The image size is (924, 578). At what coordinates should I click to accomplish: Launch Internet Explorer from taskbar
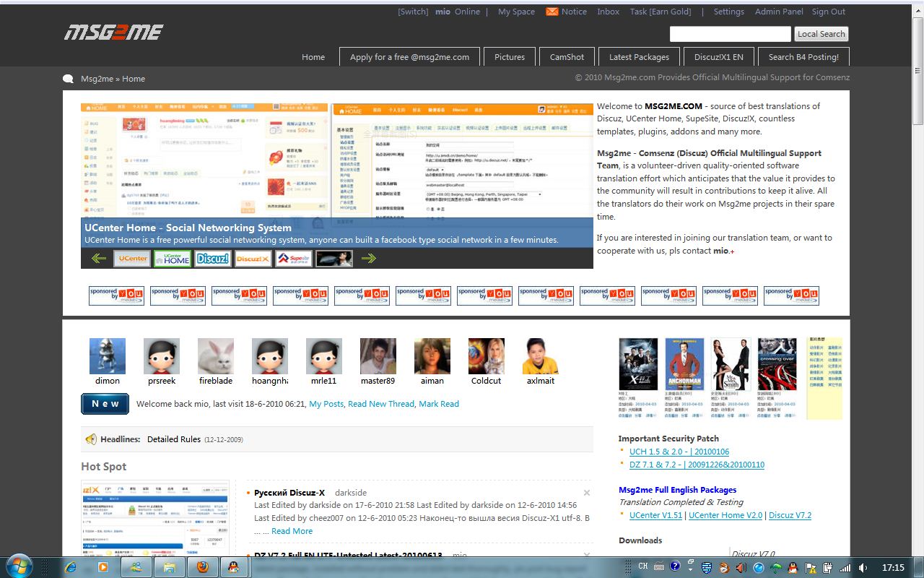pyautogui.click(x=71, y=567)
